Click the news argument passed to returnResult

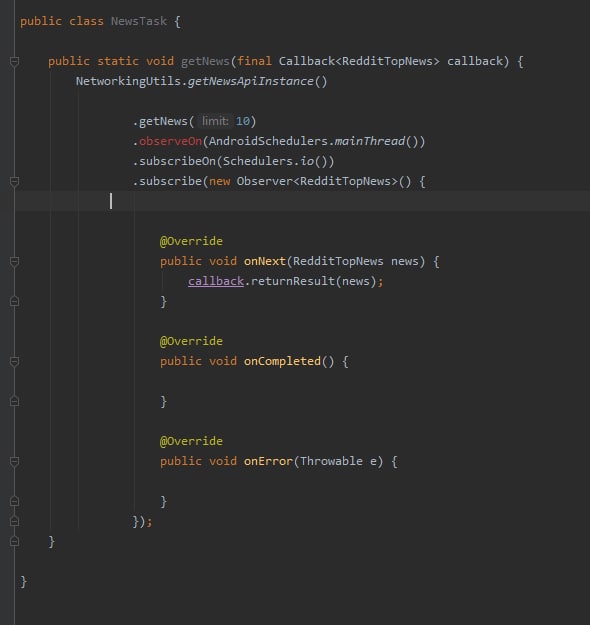(x=356, y=281)
